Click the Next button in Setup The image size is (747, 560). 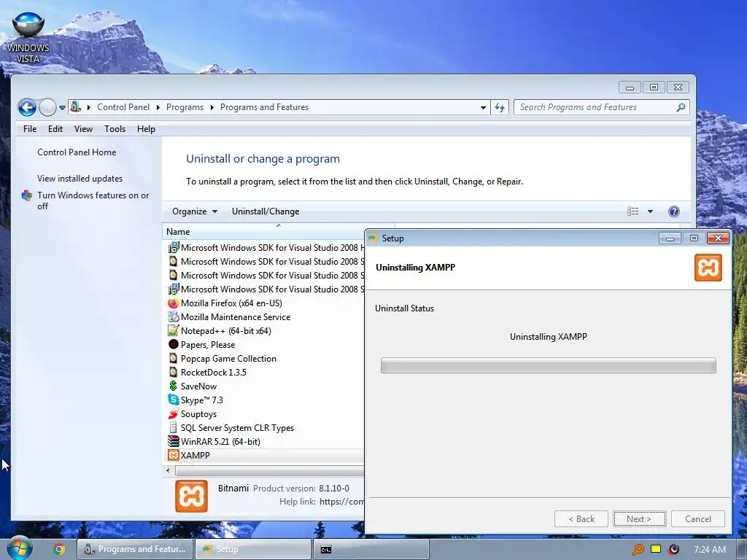tap(639, 519)
